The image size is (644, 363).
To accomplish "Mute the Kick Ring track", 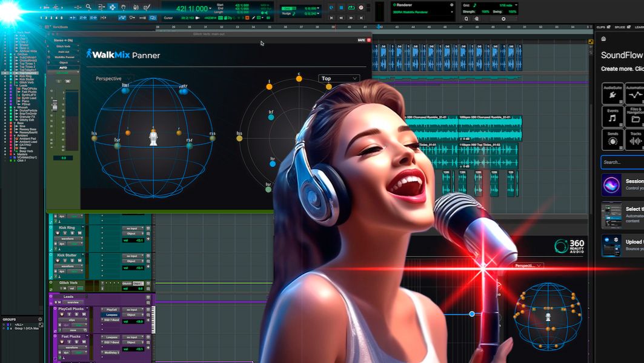I will (79, 233).
